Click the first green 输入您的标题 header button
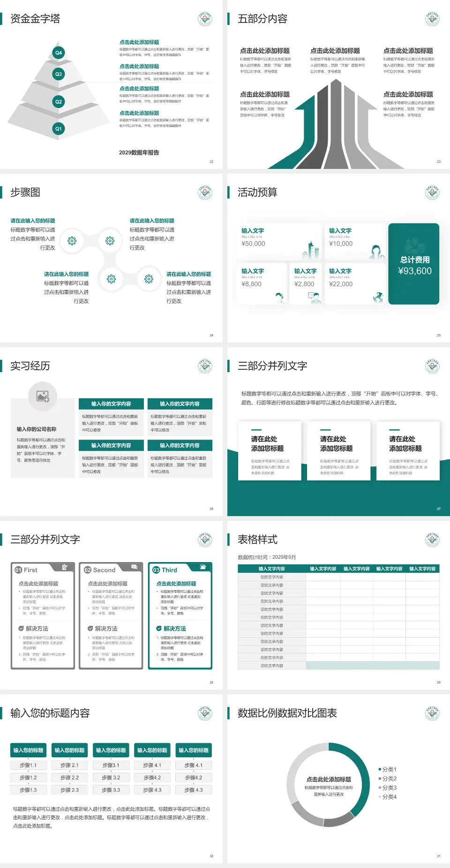 [x=28, y=750]
